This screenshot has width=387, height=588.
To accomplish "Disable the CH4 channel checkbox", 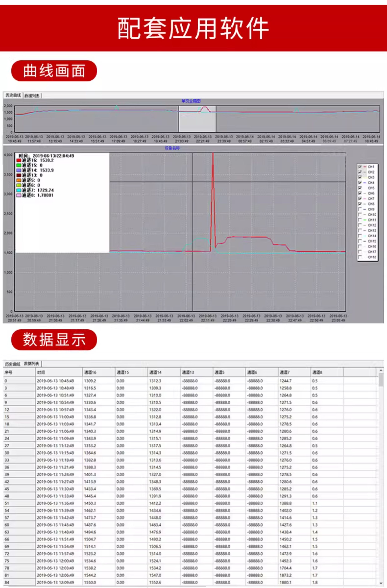I will tap(360, 183).
